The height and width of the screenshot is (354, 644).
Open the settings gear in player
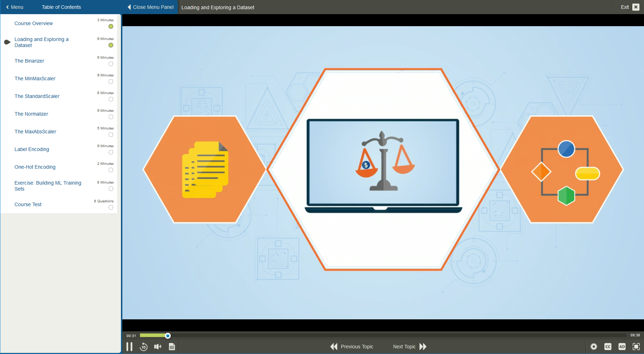594,347
